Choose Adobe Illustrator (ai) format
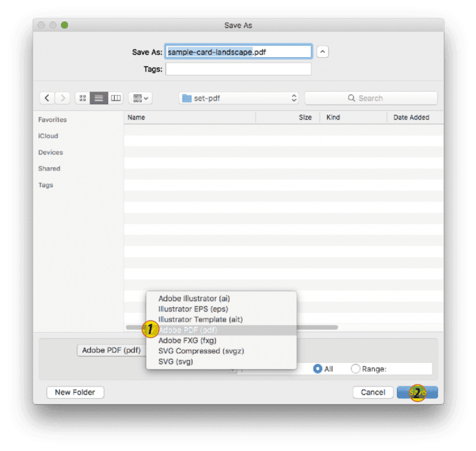Viewport: 476px width, 451px height. (194, 298)
